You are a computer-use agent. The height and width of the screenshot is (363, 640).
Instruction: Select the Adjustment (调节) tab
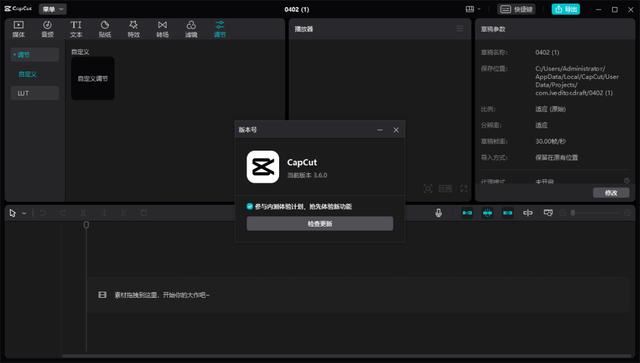220,29
